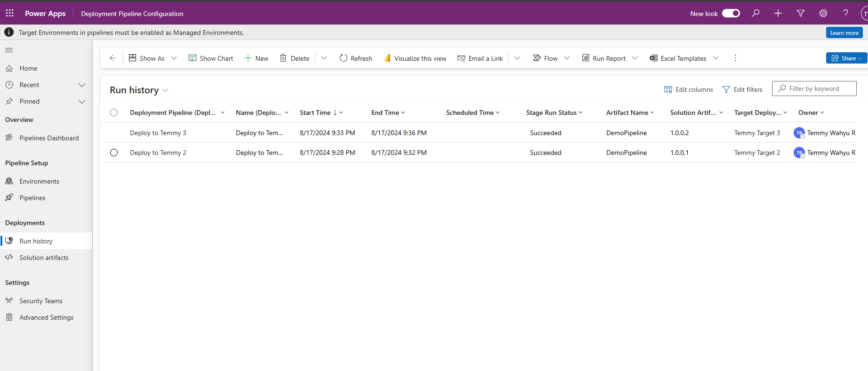This screenshot has height=371, width=868.
Task: Open the more commands vertical ellipsis
Action: [x=735, y=58]
